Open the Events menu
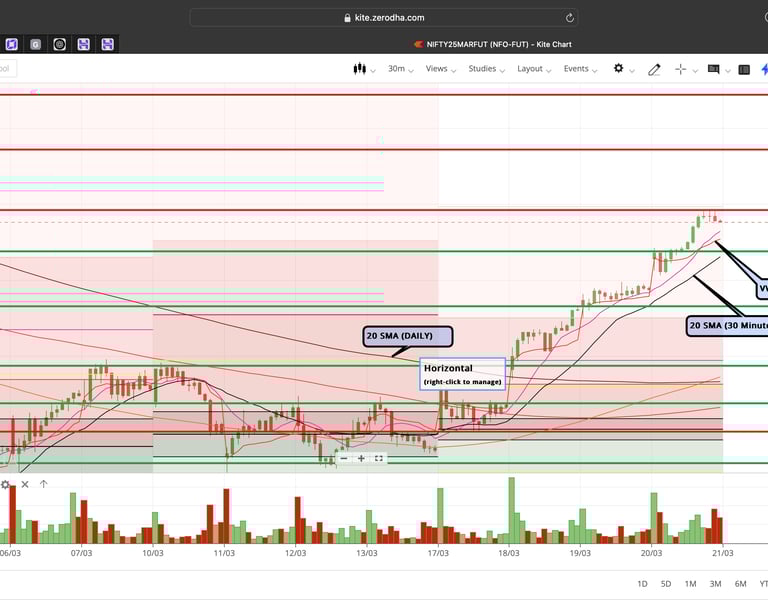 (x=580, y=69)
